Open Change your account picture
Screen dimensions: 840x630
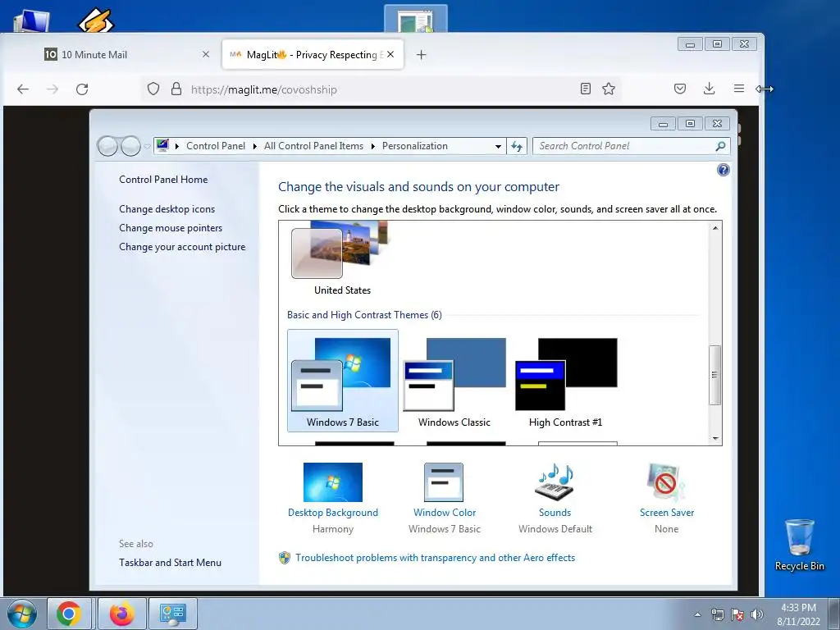click(x=182, y=246)
